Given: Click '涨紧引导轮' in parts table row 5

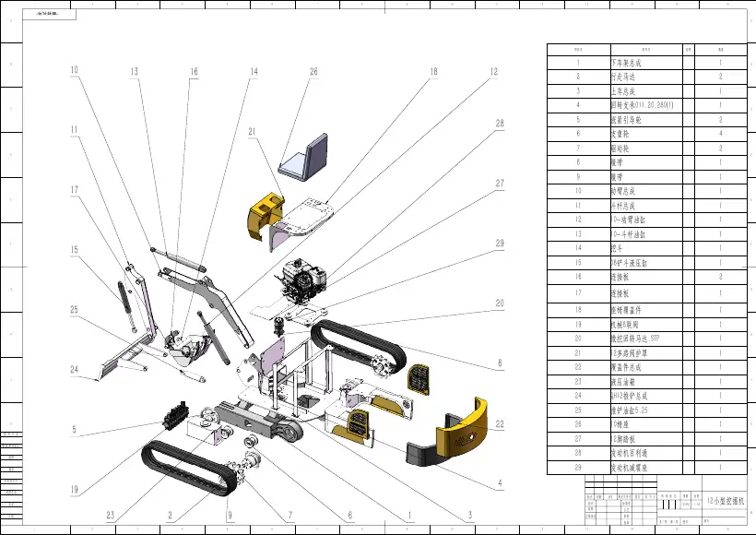Looking at the screenshot, I should coord(626,120).
